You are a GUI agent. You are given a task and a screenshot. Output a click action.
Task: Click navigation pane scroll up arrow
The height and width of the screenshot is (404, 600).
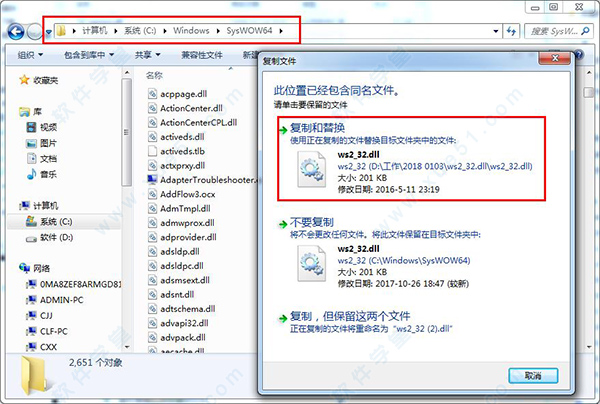tap(127, 73)
